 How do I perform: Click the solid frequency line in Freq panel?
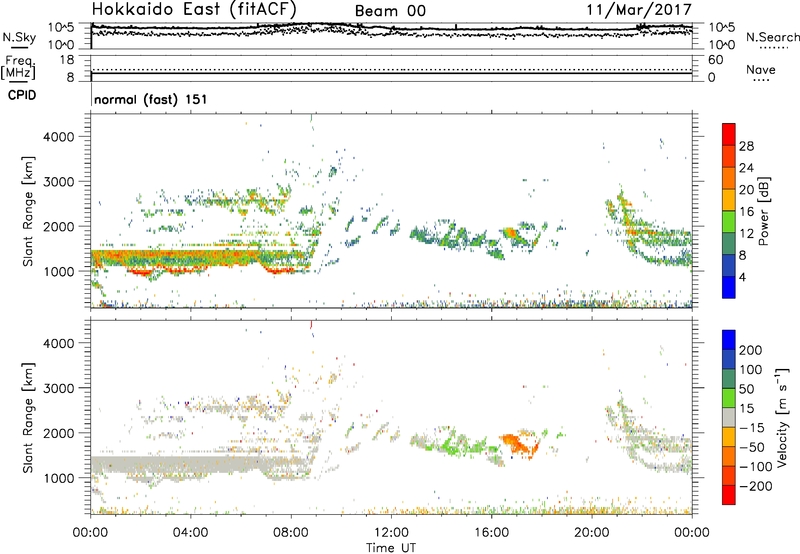tap(392, 73)
